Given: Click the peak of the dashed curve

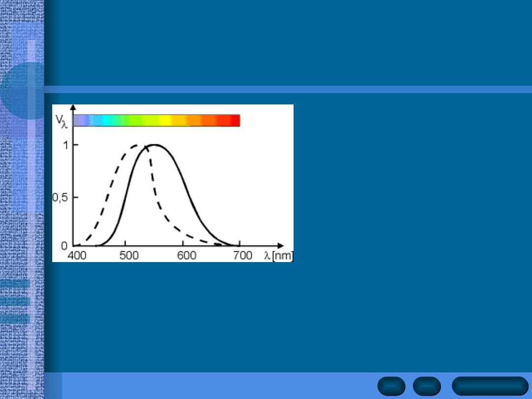Looking at the screenshot, I should [137, 145].
